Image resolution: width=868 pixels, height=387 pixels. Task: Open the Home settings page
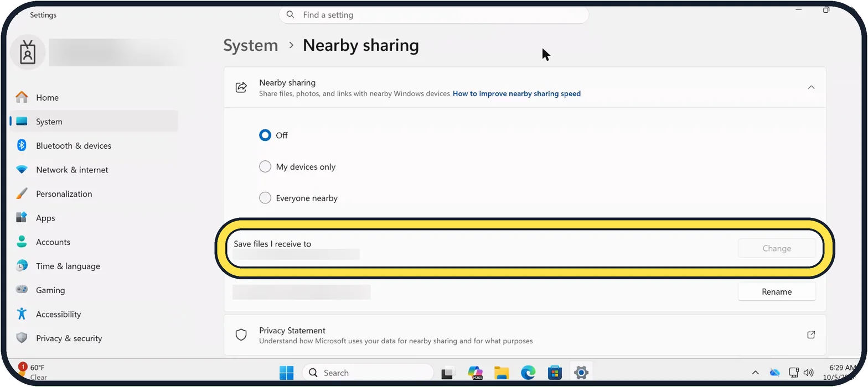94,97
